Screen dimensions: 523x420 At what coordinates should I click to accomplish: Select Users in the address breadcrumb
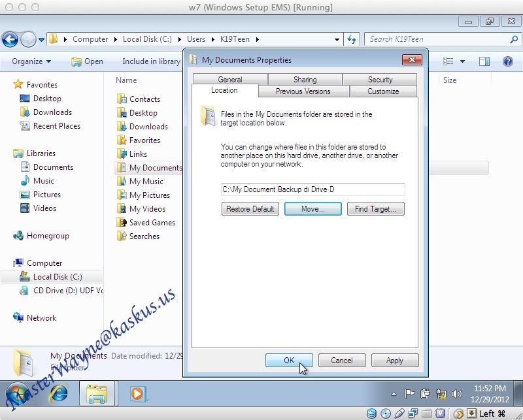click(195, 39)
